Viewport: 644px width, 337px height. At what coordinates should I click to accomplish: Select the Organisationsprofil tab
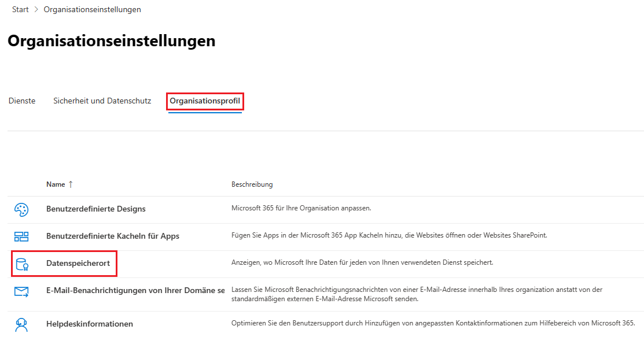pos(205,101)
